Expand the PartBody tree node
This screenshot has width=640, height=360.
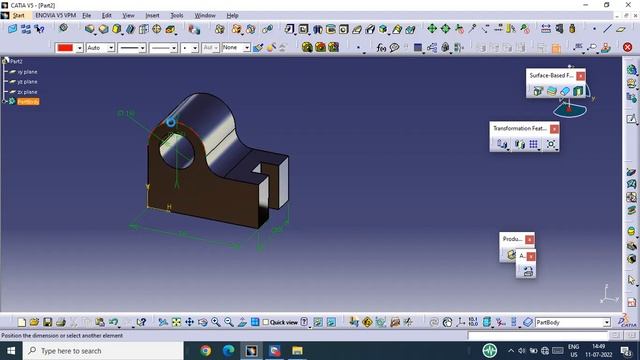pyautogui.click(x=5, y=101)
